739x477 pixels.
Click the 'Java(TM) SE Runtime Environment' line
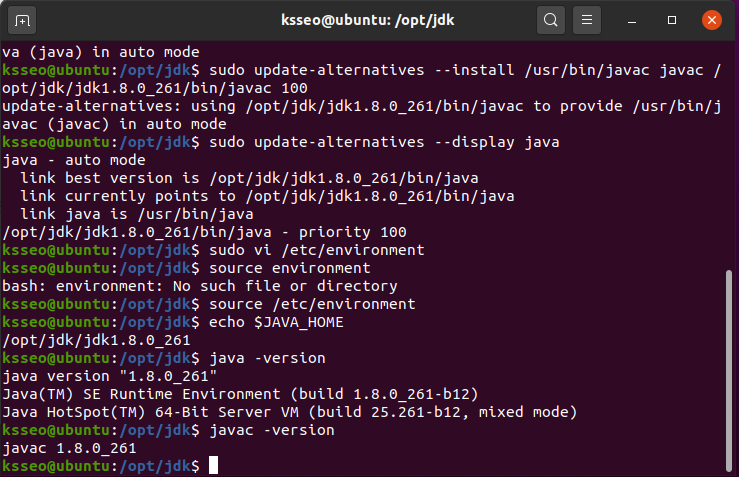(240, 394)
